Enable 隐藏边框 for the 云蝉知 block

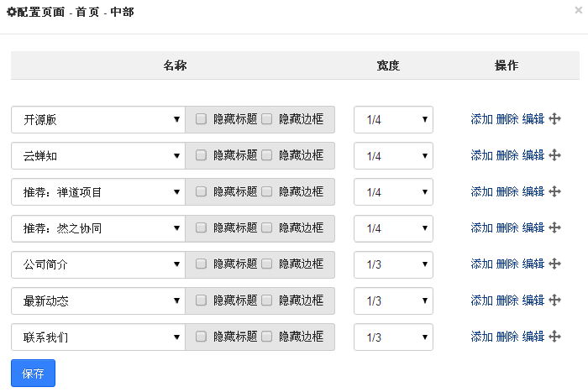[267, 155]
